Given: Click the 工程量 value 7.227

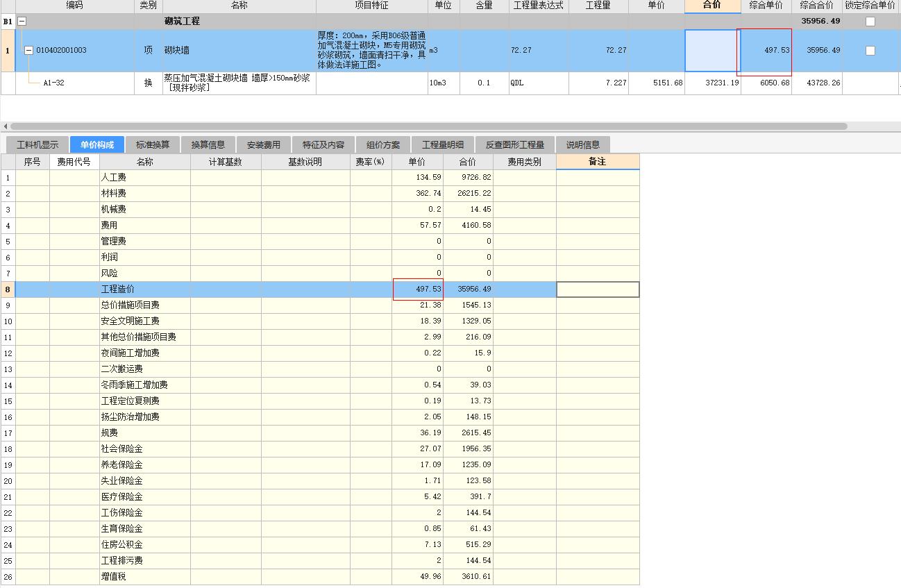Looking at the screenshot, I should pos(616,83).
